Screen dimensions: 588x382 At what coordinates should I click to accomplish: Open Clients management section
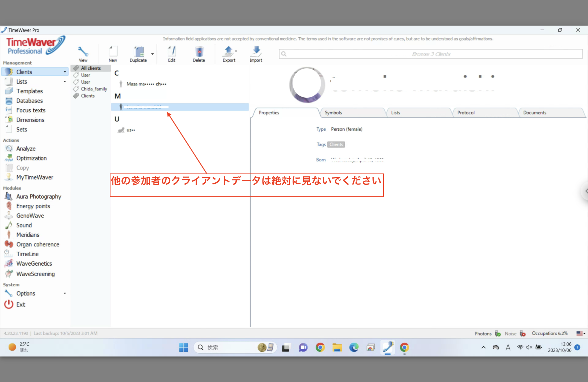point(35,72)
